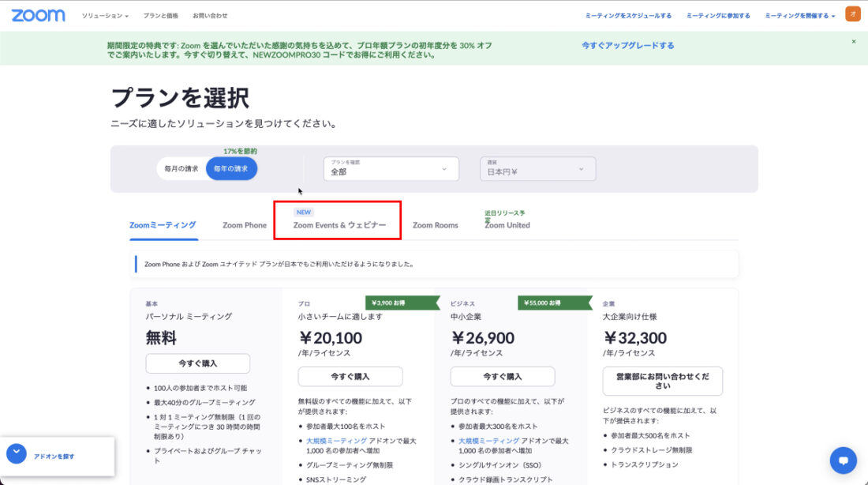Click the 無料 price text
This screenshot has height=485, width=868.
(161, 338)
